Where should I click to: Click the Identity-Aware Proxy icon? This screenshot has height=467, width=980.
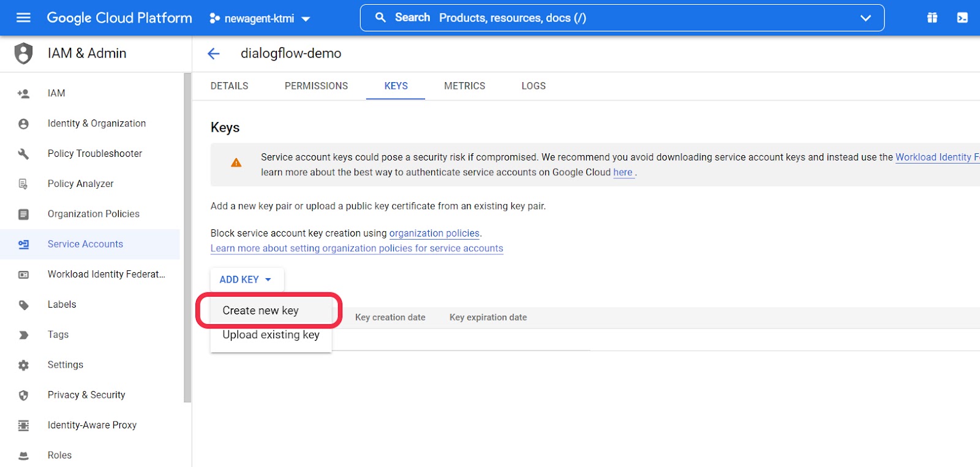click(23, 425)
